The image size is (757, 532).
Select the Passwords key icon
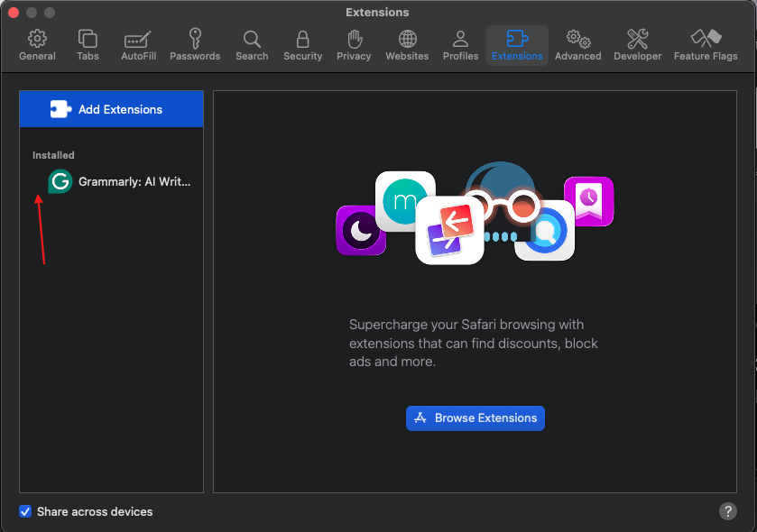[195, 45]
